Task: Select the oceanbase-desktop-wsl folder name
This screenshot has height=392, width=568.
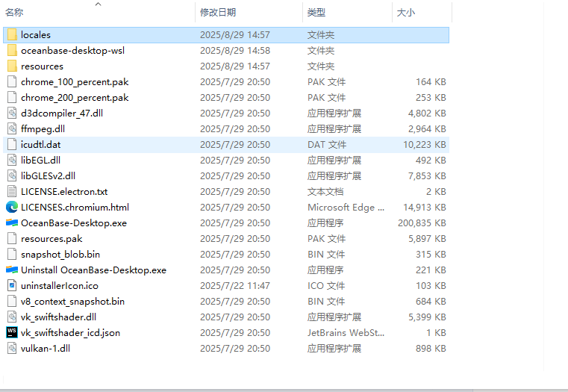Action: coord(72,50)
